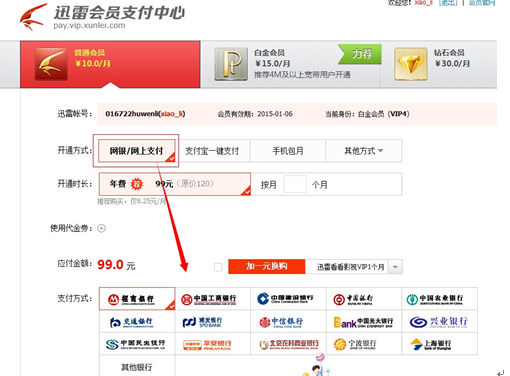The image size is (510, 376).
Task: Click 推荐4M及以上宽带用户开通 text
Action: [302, 74]
